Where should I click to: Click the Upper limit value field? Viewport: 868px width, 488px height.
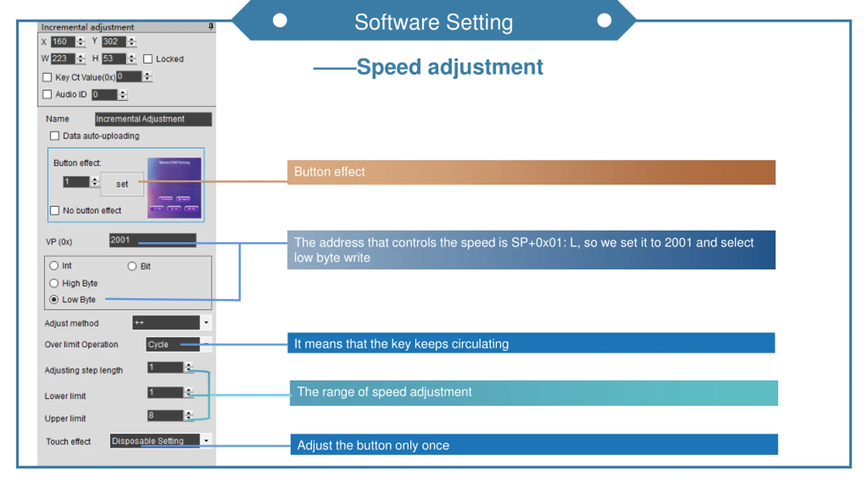pyautogui.click(x=165, y=415)
